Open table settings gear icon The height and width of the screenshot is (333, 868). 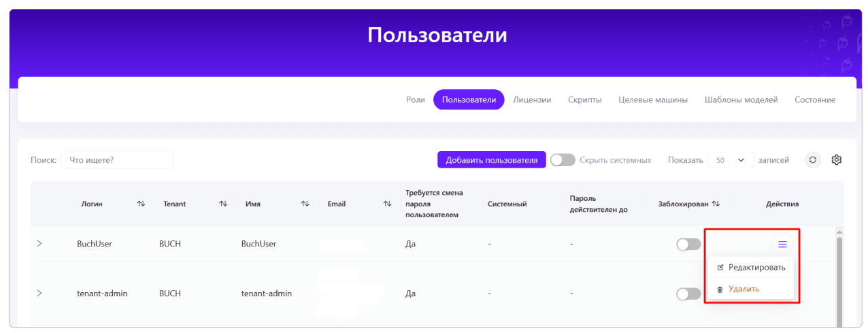click(x=837, y=160)
